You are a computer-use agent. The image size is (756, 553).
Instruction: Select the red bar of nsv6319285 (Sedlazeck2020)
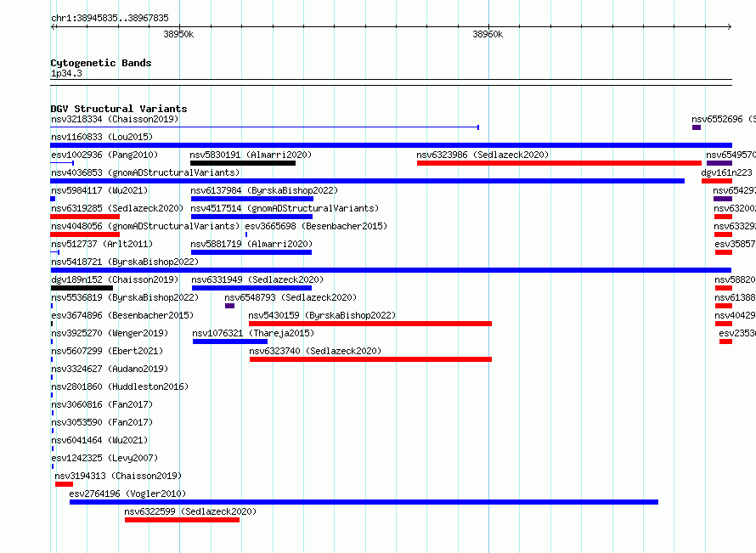(x=85, y=217)
